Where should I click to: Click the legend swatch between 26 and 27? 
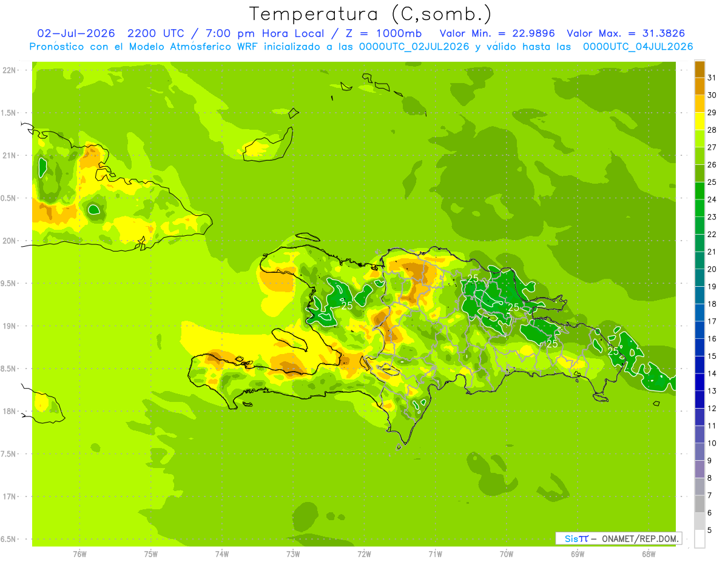tap(699, 156)
